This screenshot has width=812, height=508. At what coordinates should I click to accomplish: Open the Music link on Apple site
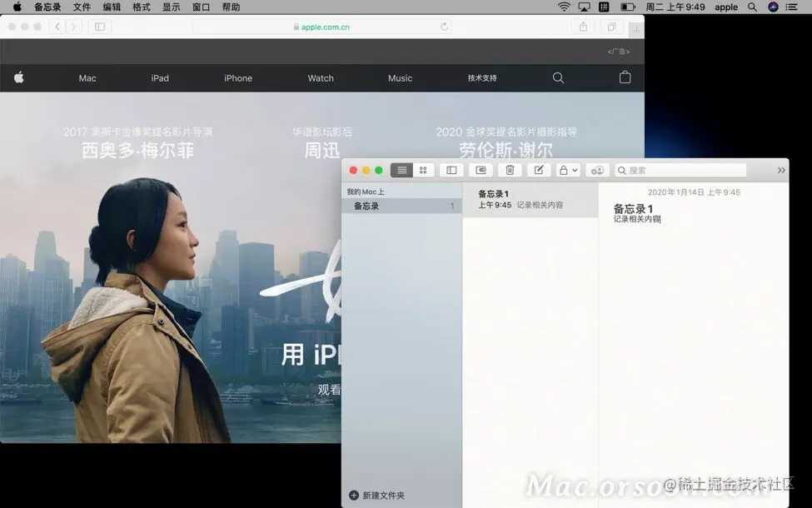[401, 78]
